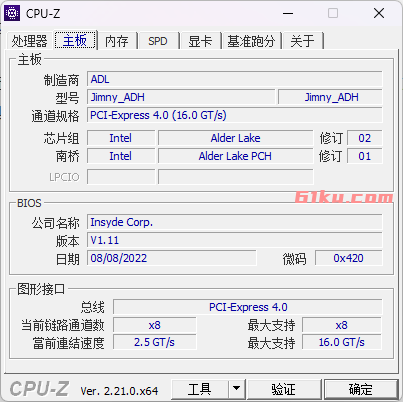Click the CPU-Z app icon in title bar

(12, 13)
